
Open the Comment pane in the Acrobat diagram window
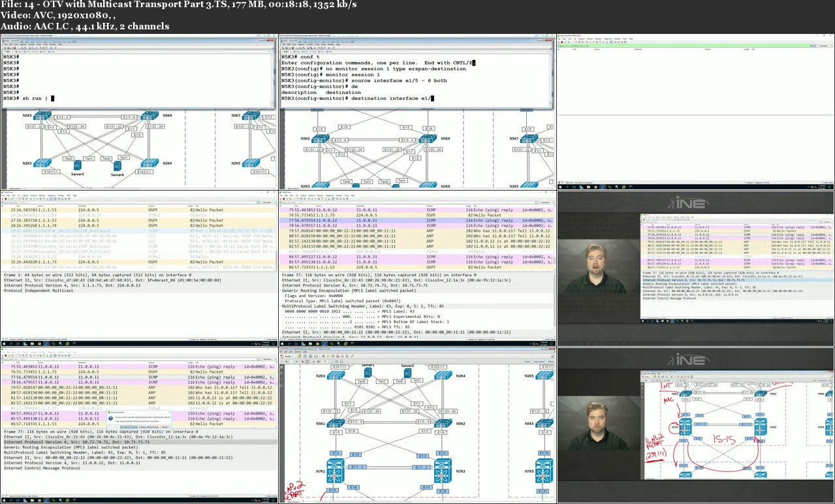click(539, 360)
